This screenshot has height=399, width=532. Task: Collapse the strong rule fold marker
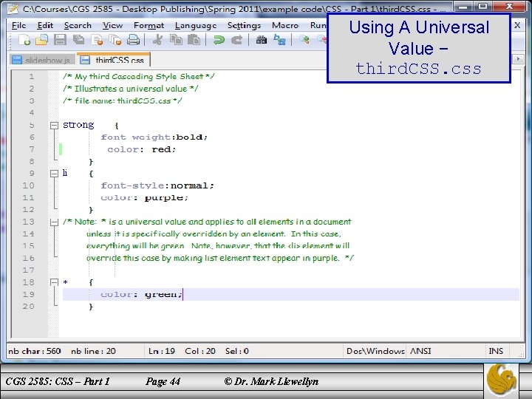tap(54, 126)
